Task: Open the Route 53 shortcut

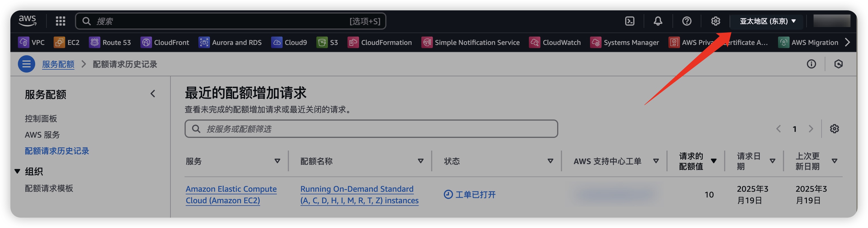Action: coord(110,42)
